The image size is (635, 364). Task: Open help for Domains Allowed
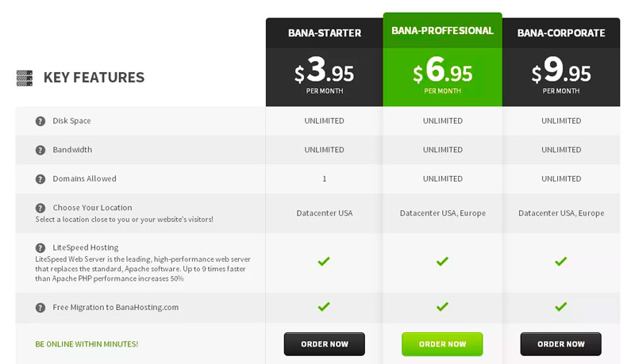[x=40, y=179]
